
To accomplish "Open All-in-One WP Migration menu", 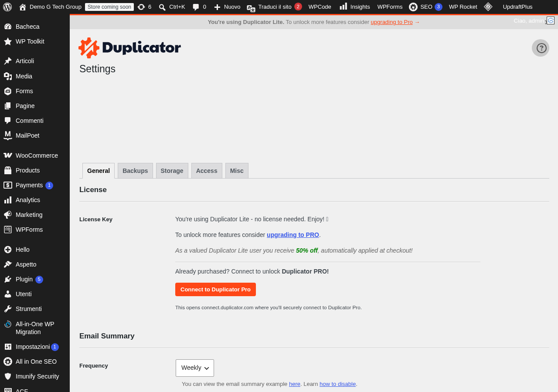I will coord(35,328).
